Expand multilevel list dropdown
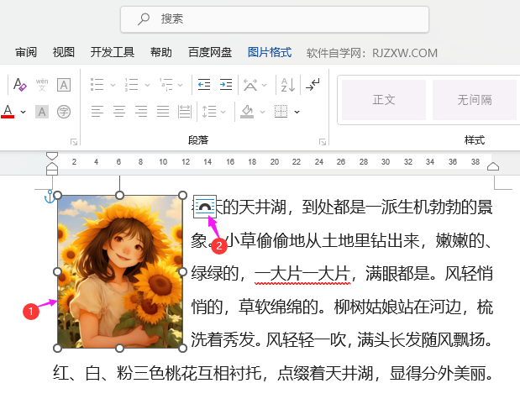This screenshot has height=420, width=520. click(181, 85)
